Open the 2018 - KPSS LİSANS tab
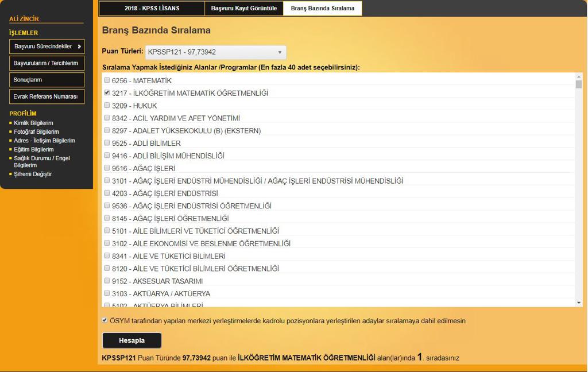This screenshot has height=372, width=588. coord(152,9)
